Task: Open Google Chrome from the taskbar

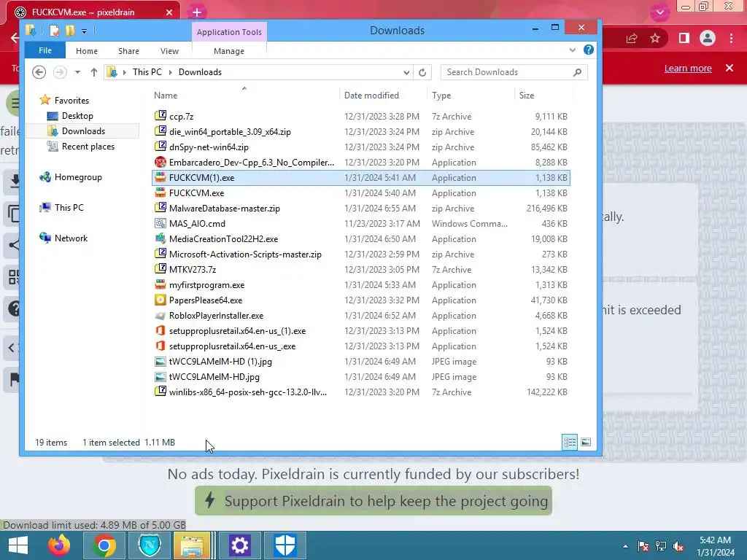Action: pos(104,545)
